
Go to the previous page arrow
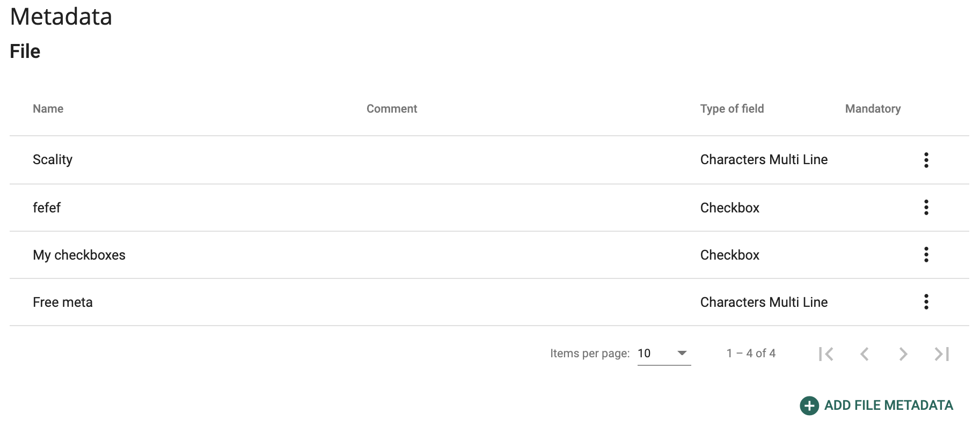click(x=865, y=354)
